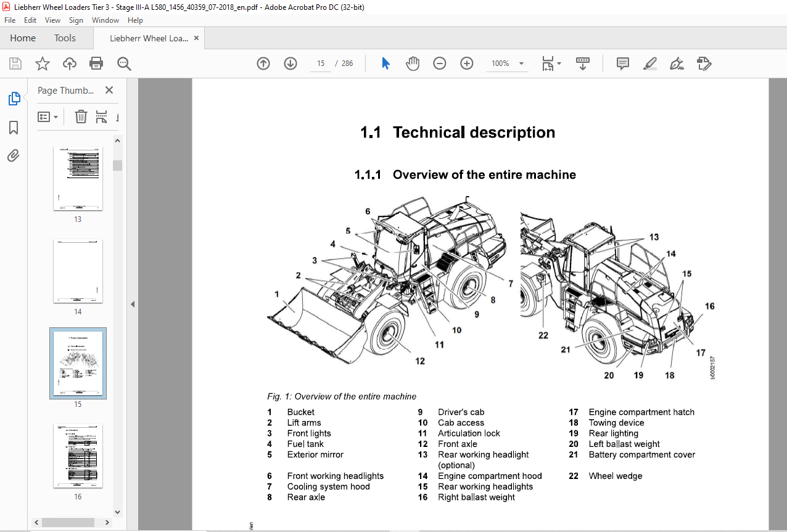Click the '/ 286' total page count
The height and width of the screenshot is (532, 787).
pos(344,63)
